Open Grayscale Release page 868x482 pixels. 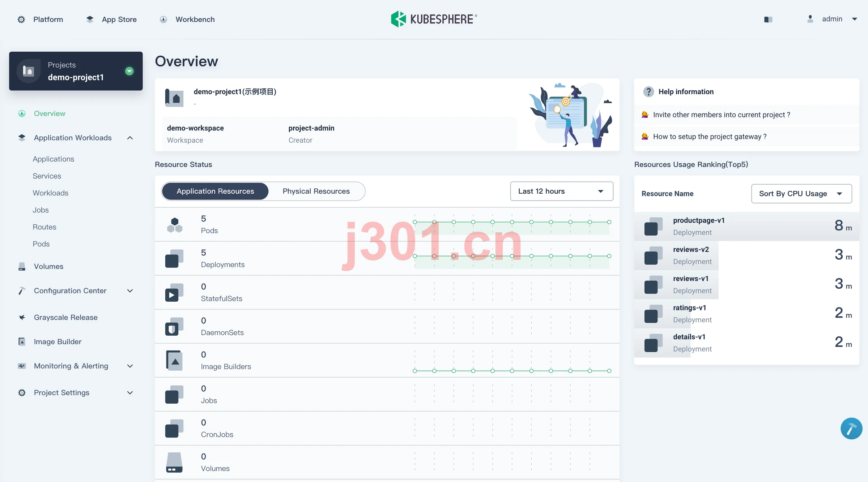coord(65,318)
